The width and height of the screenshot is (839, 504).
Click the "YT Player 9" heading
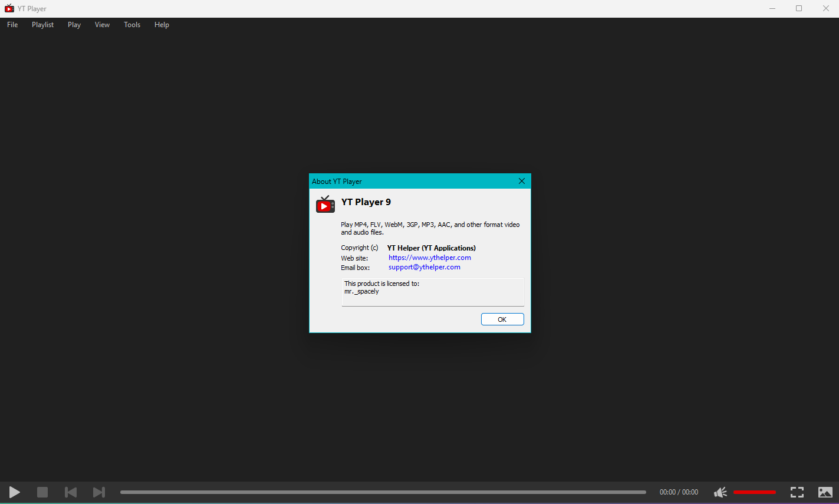[x=366, y=202]
